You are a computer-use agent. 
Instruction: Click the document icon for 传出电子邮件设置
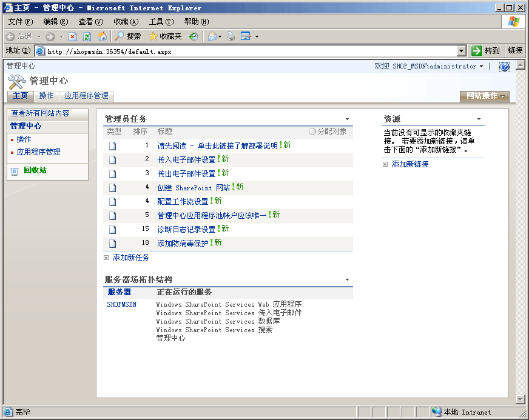point(113,174)
